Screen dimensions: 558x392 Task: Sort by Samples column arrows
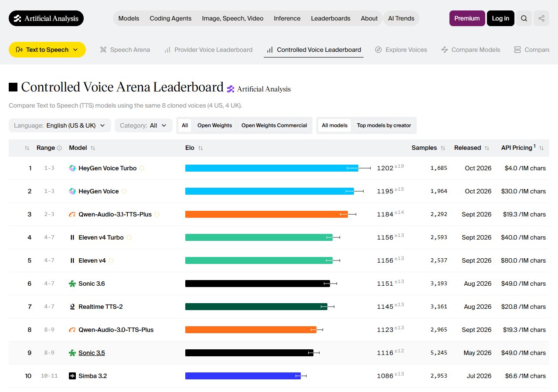[x=443, y=148]
